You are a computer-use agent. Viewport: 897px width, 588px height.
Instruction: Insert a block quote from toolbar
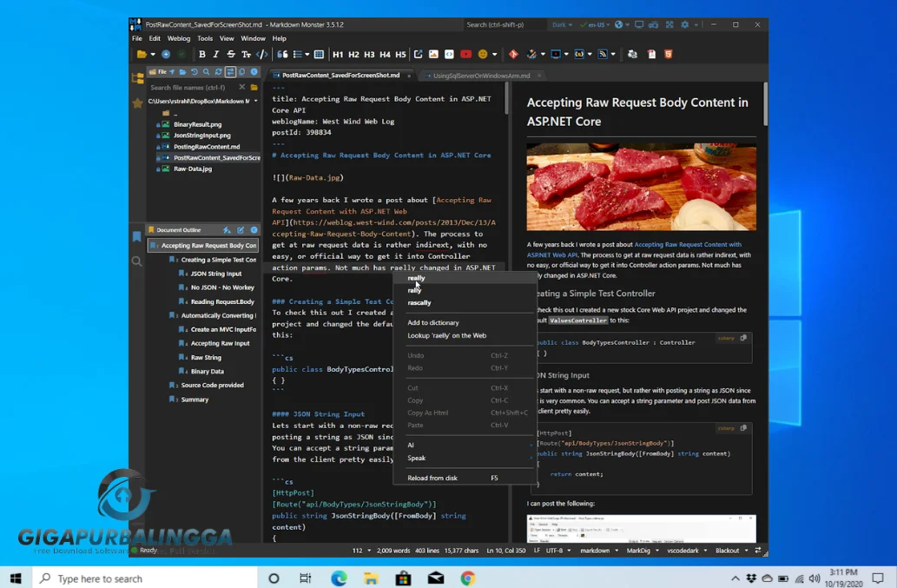[x=282, y=55]
